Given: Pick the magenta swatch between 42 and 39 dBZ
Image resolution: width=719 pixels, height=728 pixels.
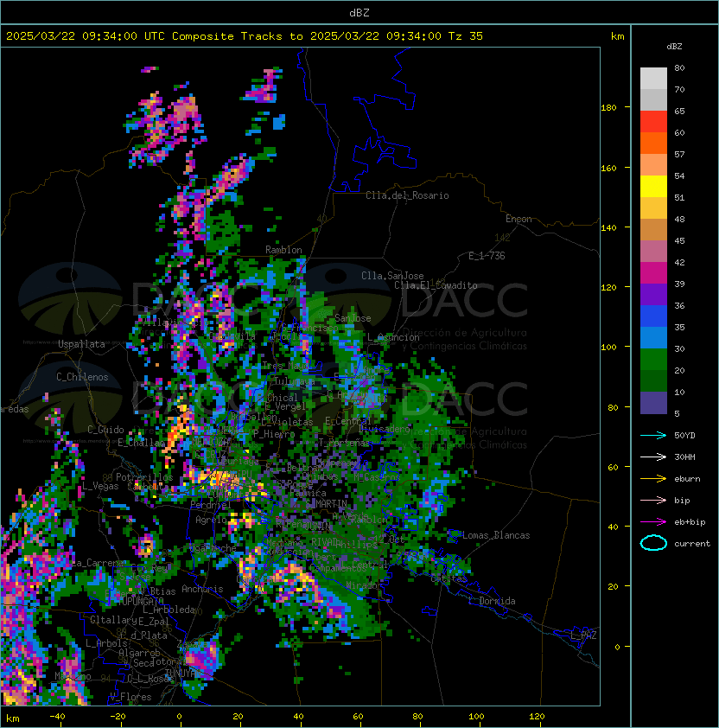Looking at the screenshot, I should pos(653,272).
